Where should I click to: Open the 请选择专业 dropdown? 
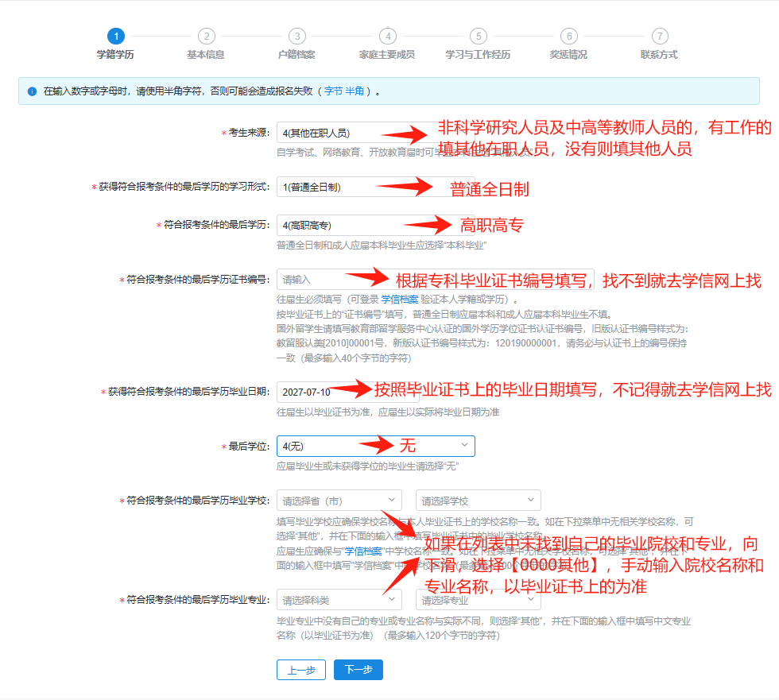(479, 600)
